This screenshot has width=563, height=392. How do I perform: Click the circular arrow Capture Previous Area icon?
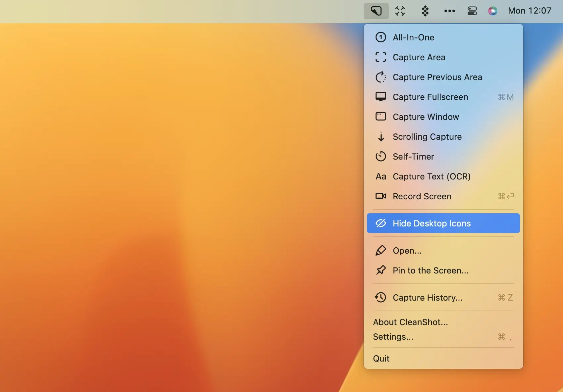click(381, 77)
